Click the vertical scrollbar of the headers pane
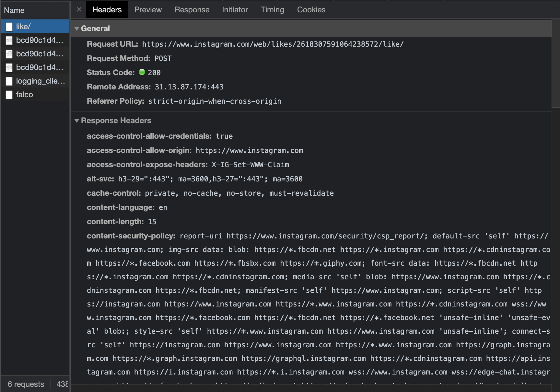This screenshot has height=392, width=560. click(555, 63)
